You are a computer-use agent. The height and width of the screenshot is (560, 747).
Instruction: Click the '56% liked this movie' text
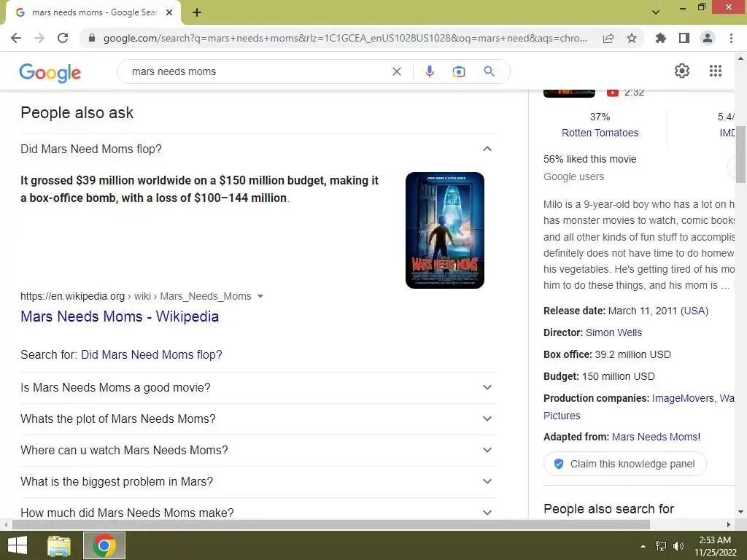(589, 159)
